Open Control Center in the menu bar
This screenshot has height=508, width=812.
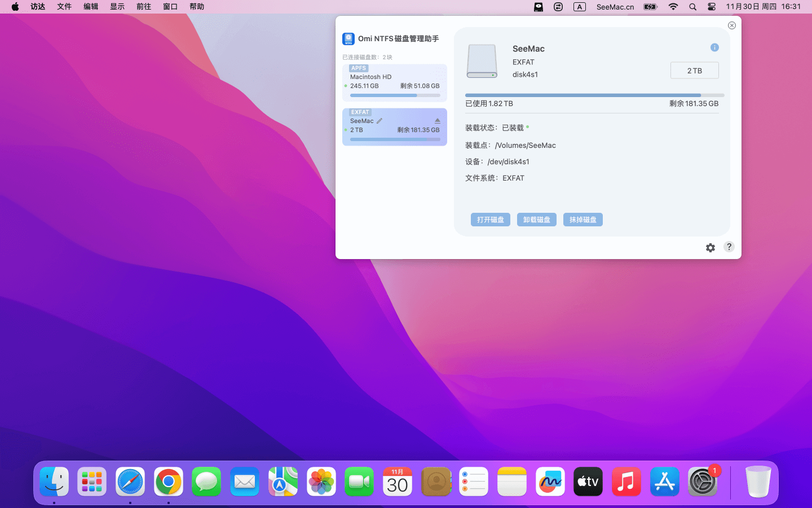712,7
